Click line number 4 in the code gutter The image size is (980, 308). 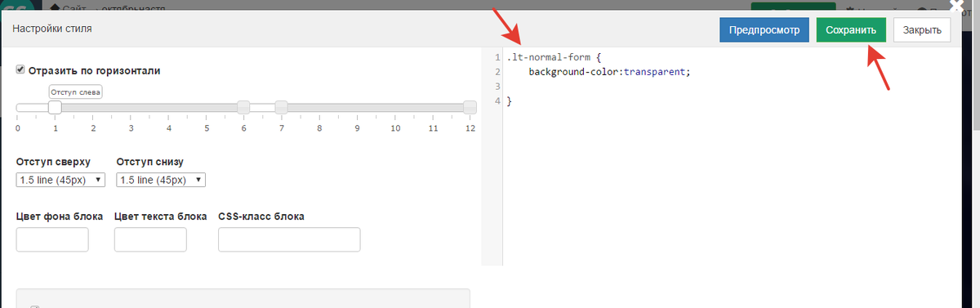[x=497, y=100]
